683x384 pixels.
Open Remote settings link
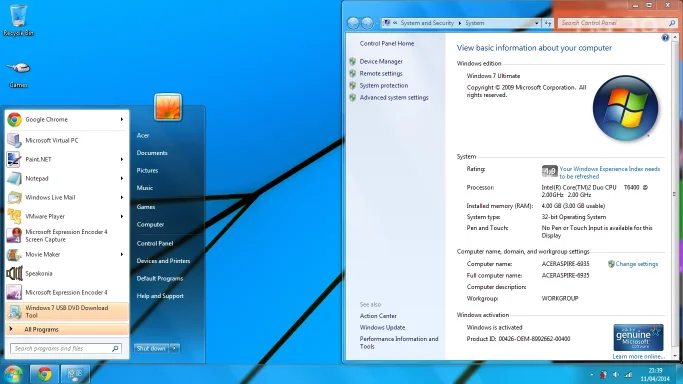point(381,74)
